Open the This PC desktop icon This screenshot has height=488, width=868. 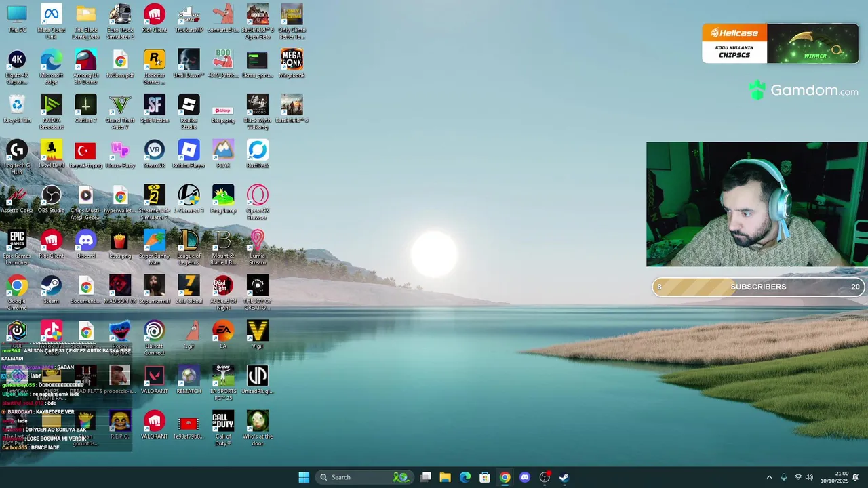tap(17, 18)
